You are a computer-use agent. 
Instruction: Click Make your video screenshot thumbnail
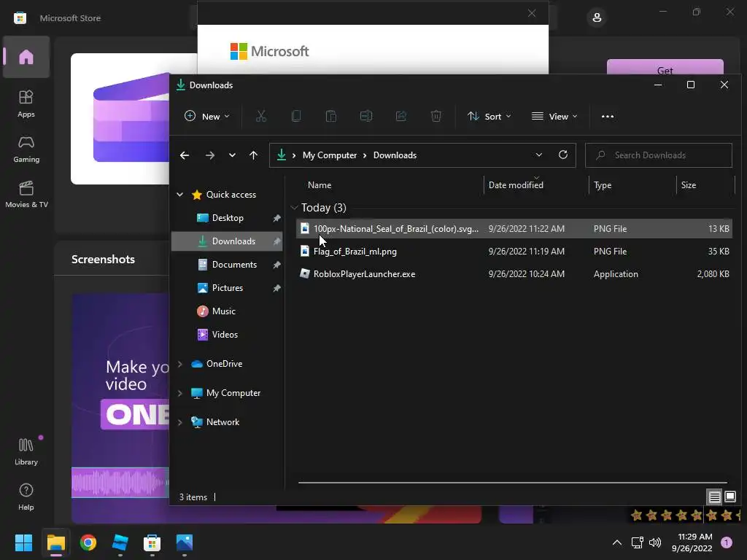click(x=120, y=408)
